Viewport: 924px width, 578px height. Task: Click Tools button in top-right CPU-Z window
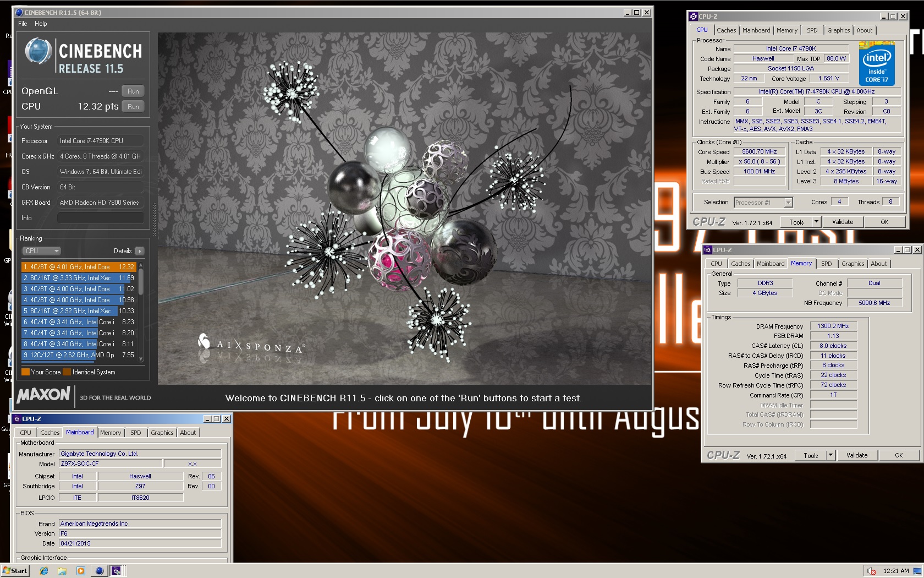click(796, 222)
